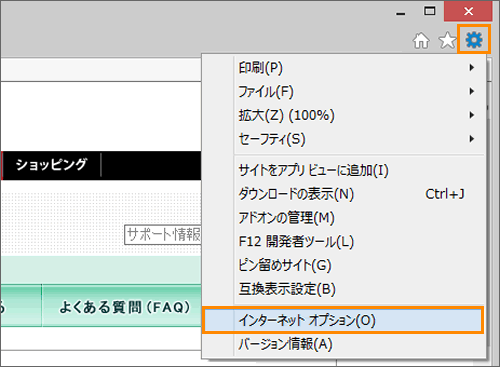Maximize the browser window

coord(429,12)
